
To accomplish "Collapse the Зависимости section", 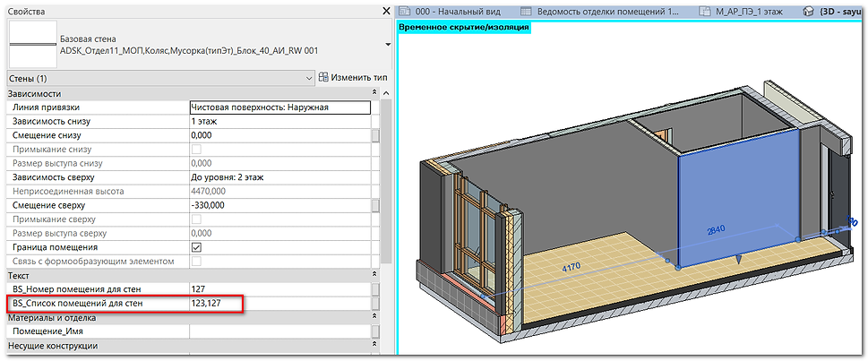I will 374,93.
